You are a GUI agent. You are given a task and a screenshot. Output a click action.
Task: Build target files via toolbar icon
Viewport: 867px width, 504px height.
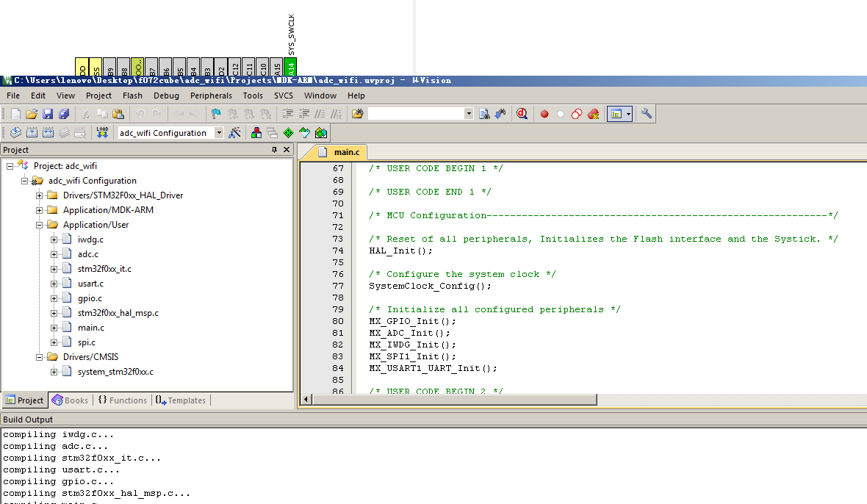point(32,133)
